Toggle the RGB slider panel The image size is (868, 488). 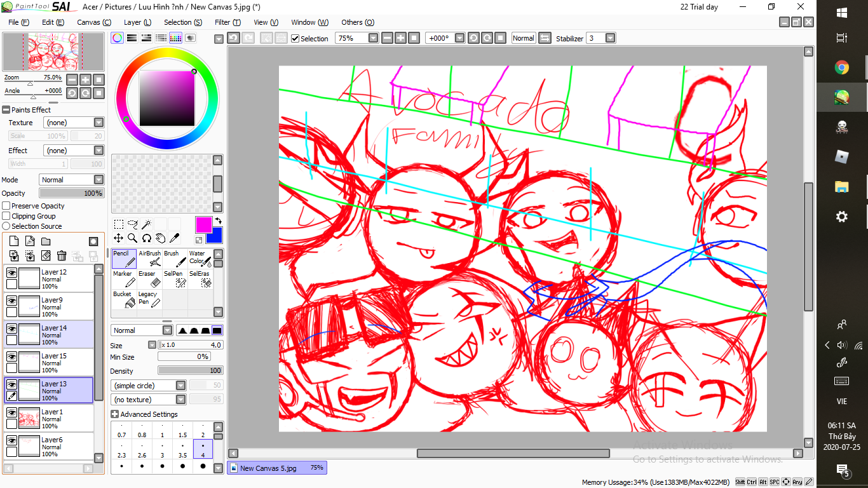point(132,38)
